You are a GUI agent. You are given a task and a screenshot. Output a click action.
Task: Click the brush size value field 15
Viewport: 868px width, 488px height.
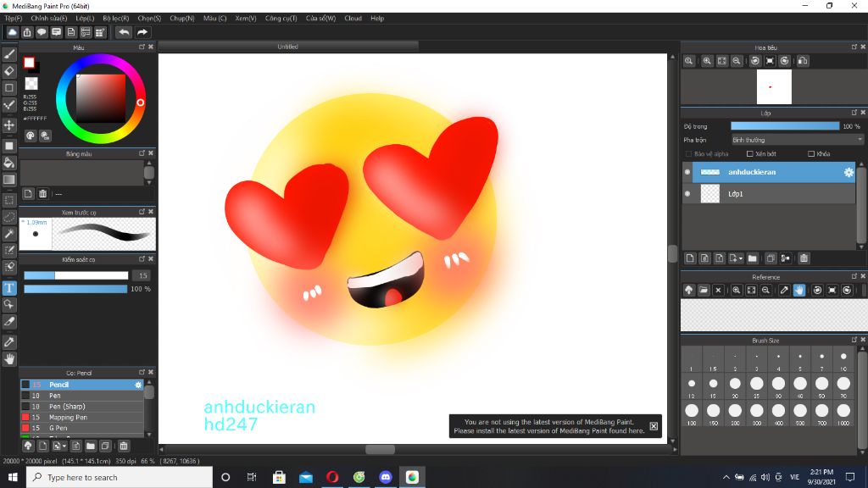(x=142, y=275)
